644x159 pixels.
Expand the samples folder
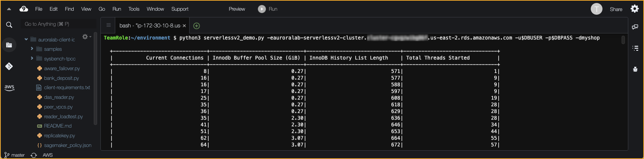(32, 49)
